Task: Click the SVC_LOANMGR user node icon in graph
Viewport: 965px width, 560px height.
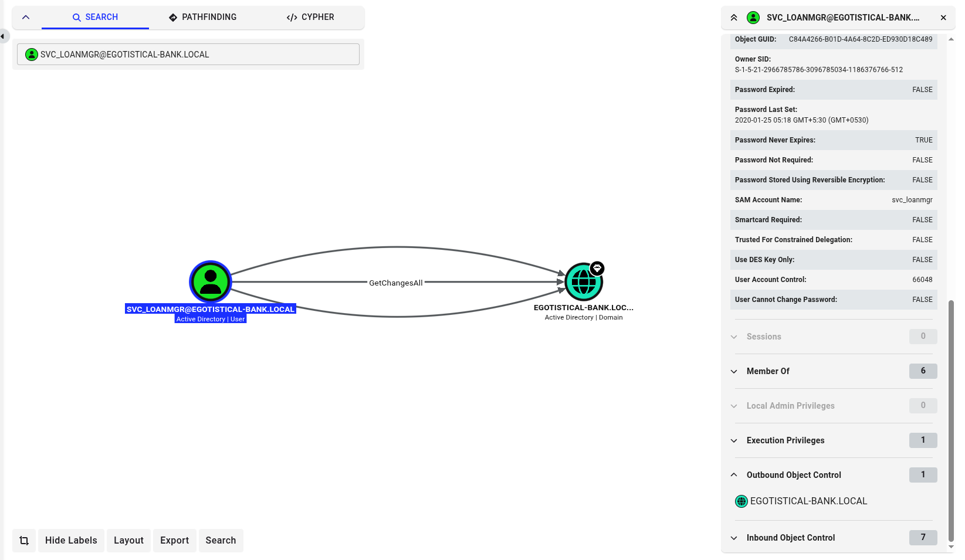Action: (x=211, y=282)
